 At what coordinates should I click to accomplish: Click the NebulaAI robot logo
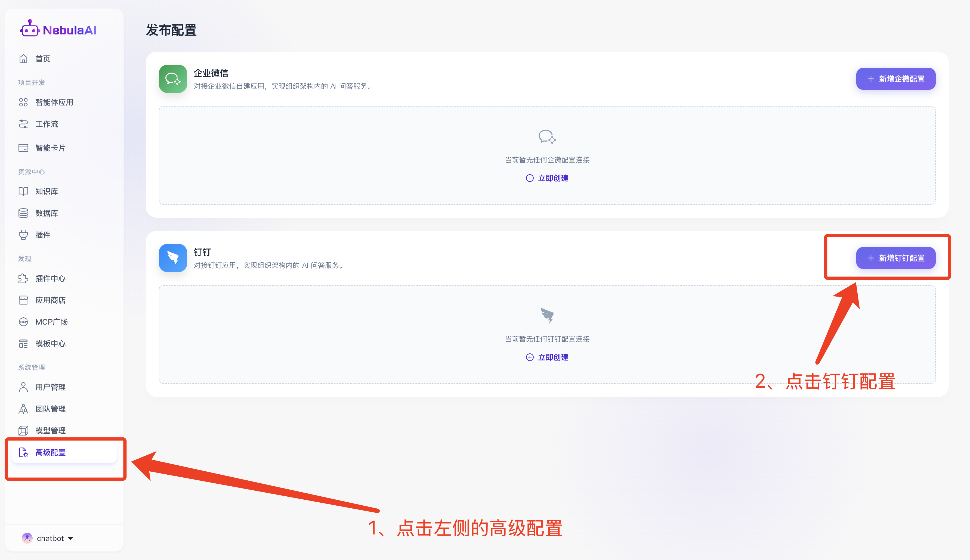click(x=30, y=29)
